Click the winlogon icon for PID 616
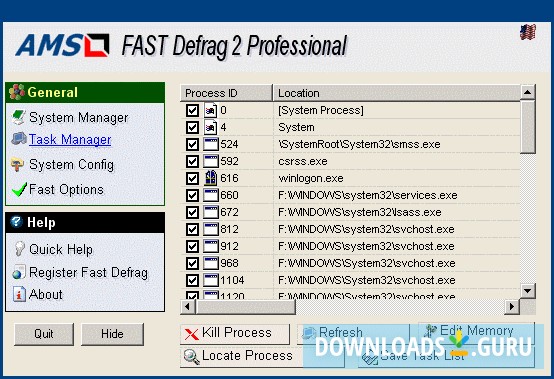554x379 pixels. [x=211, y=178]
